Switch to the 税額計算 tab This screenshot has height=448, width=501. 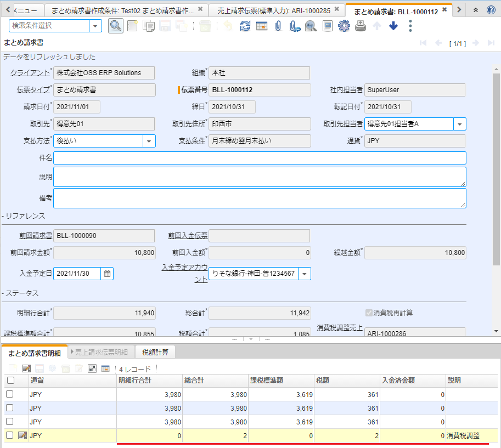click(x=155, y=353)
